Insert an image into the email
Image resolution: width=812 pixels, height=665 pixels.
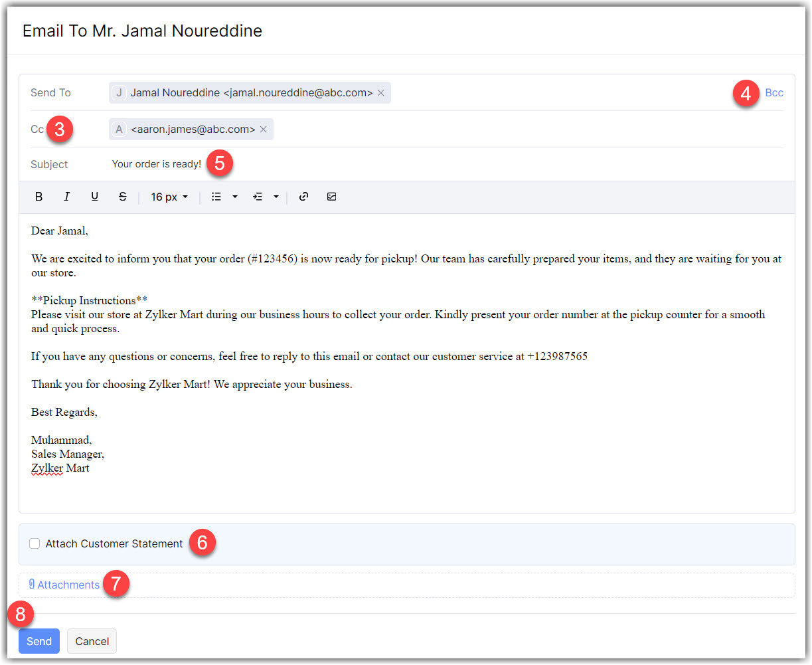(331, 197)
